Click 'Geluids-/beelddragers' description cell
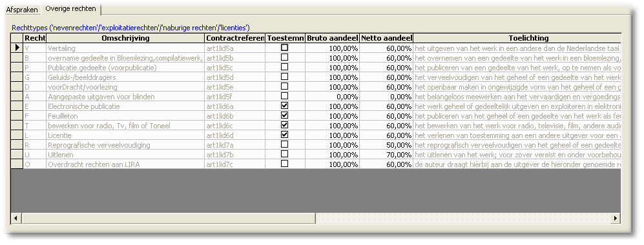 125,77
